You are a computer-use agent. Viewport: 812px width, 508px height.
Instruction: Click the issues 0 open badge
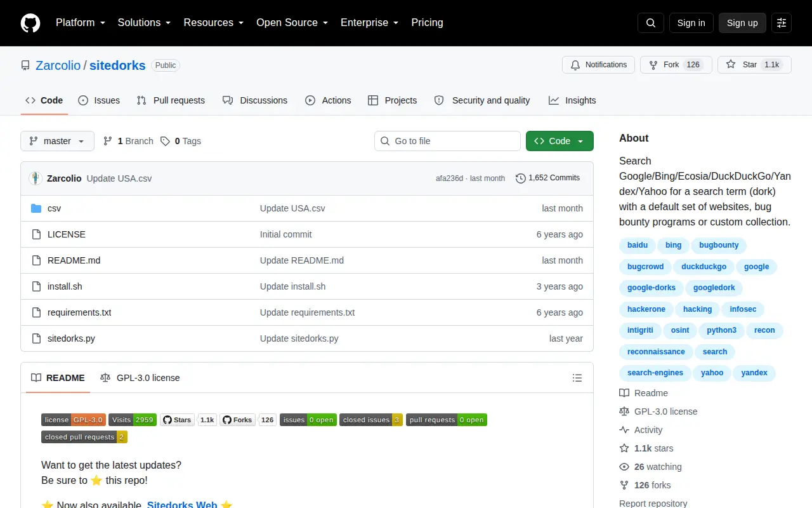tap(308, 420)
